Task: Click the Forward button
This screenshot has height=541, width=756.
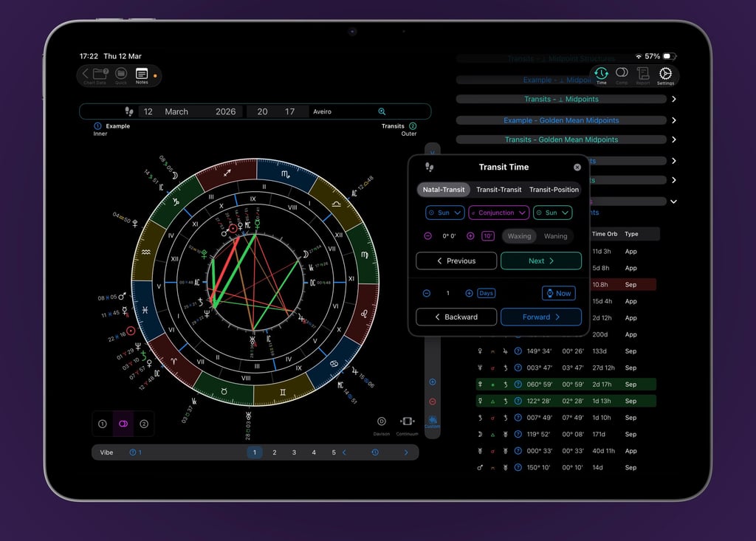Action: 541,317
